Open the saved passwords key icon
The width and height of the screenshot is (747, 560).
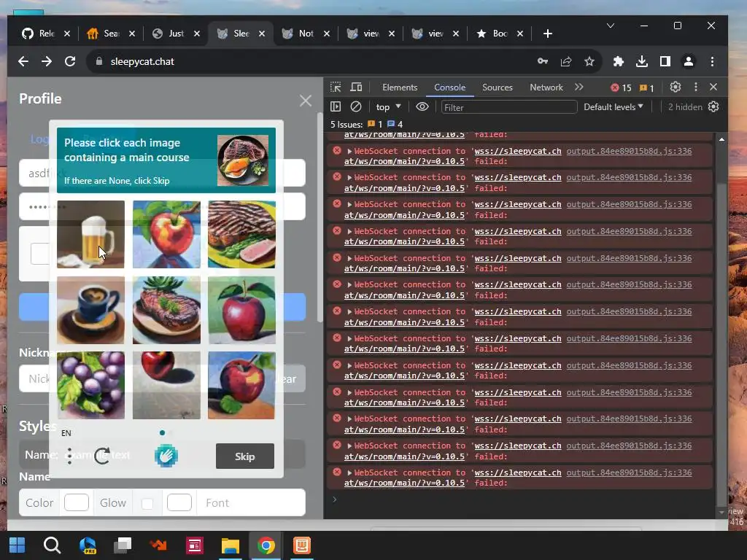[543, 61]
